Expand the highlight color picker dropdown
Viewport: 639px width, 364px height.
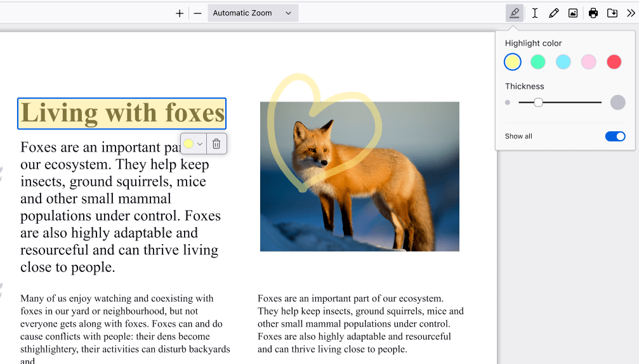[194, 144]
